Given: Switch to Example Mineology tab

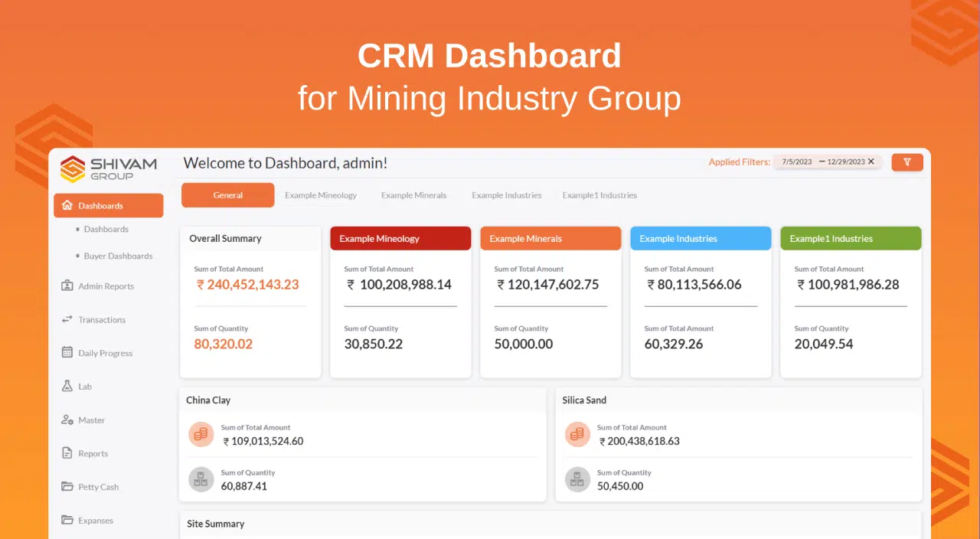Looking at the screenshot, I should click(x=321, y=195).
